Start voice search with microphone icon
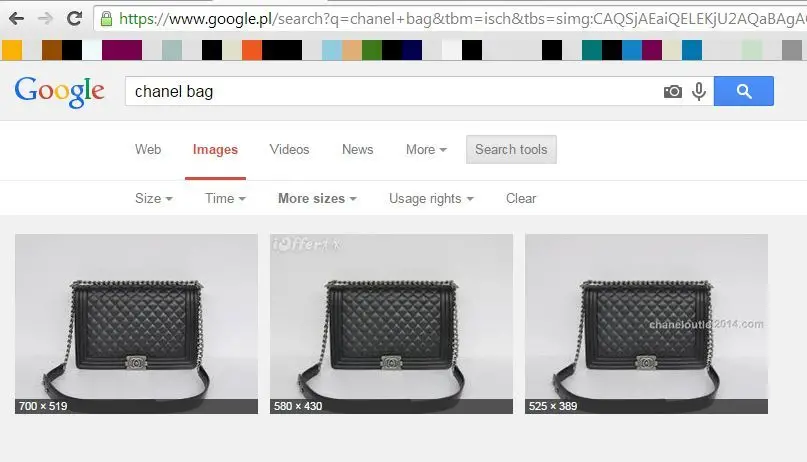The height and width of the screenshot is (462, 807). 699,92
